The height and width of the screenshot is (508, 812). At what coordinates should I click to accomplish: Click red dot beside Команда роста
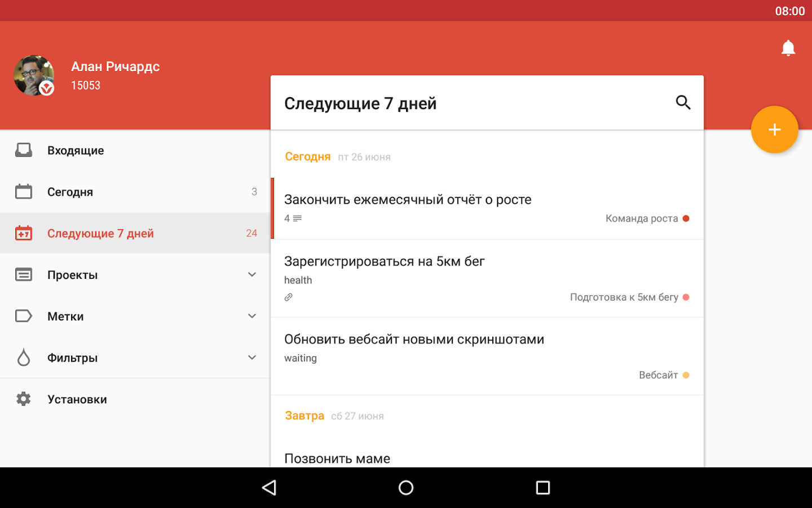pos(686,218)
